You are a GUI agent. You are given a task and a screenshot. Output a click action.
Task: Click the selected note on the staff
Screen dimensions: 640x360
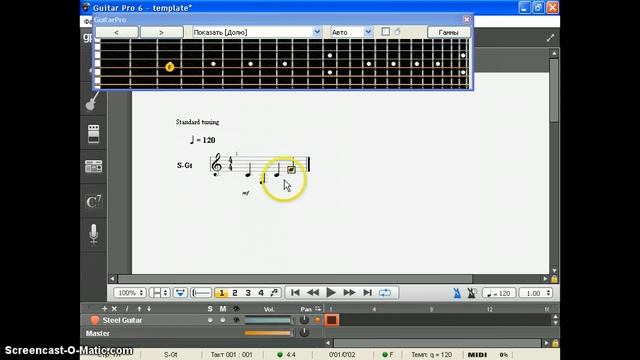pos(291,169)
